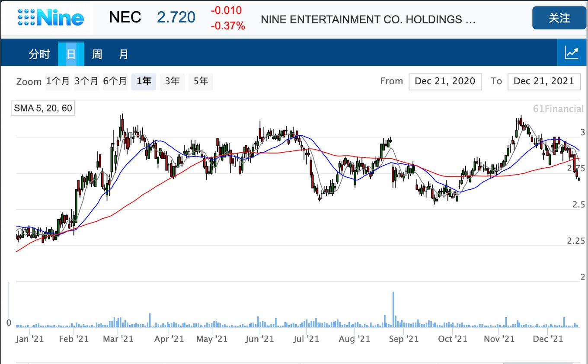Click the NINE ENTERTAINMENT CO. HOLDINGS name
Screen dimensions: 588x364
pos(368,19)
